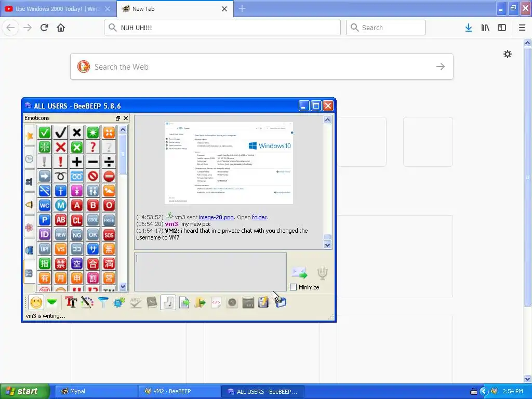532x399 pixels.
Task: Open the font color pencil tool
Action: click(87, 302)
